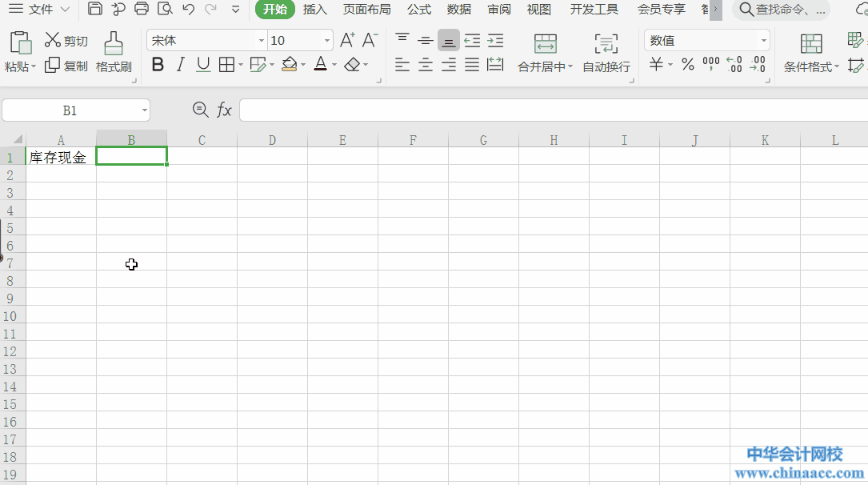Toggle Underline formatting
868x485 pixels.
click(x=203, y=65)
